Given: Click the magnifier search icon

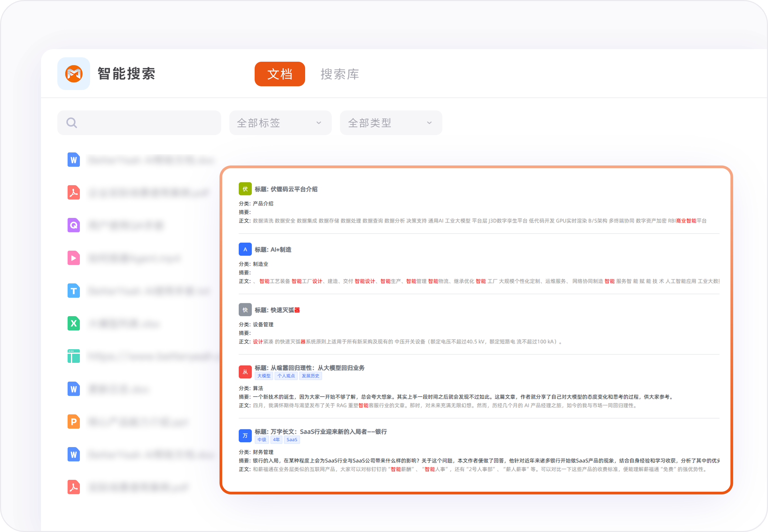Looking at the screenshot, I should point(72,123).
